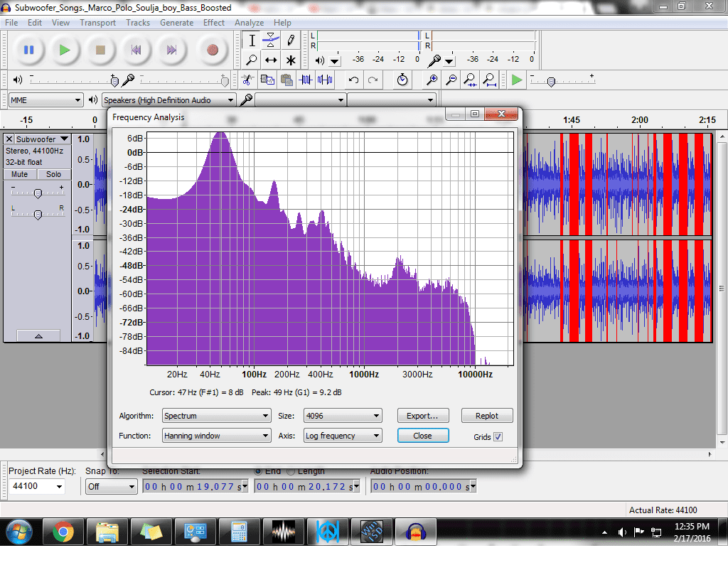Toggle Solo on the Subwoofer track

[53, 175]
